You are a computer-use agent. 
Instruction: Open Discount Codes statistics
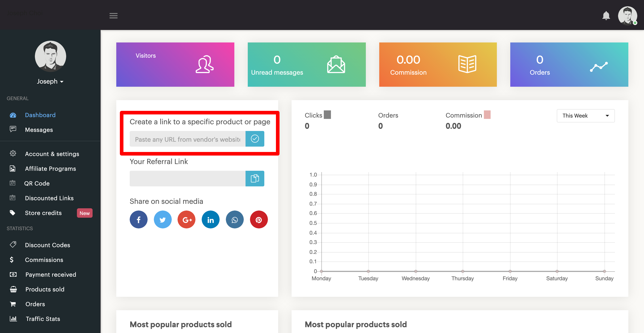47,245
